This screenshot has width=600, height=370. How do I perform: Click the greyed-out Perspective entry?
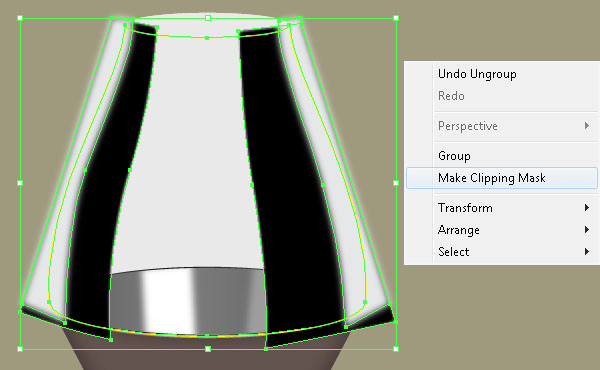click(502, 126)
